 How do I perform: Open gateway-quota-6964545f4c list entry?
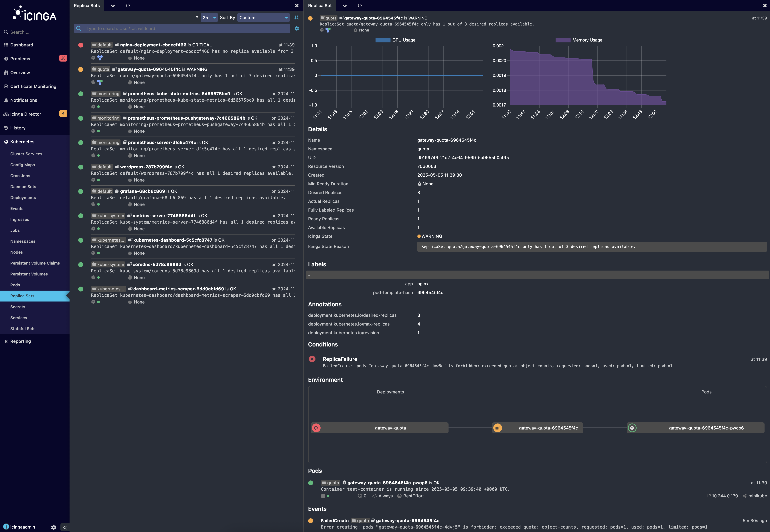click(x=149, y=69)
